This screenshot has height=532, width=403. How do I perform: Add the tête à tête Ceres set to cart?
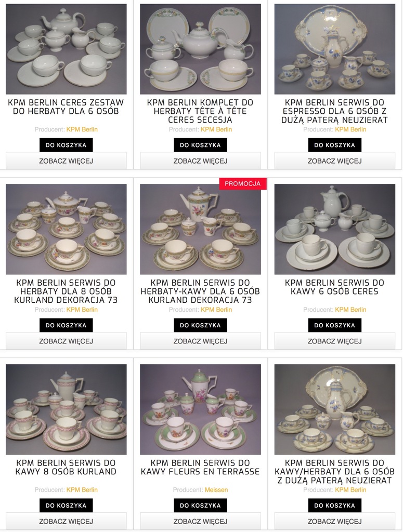(x=200, y=145)
